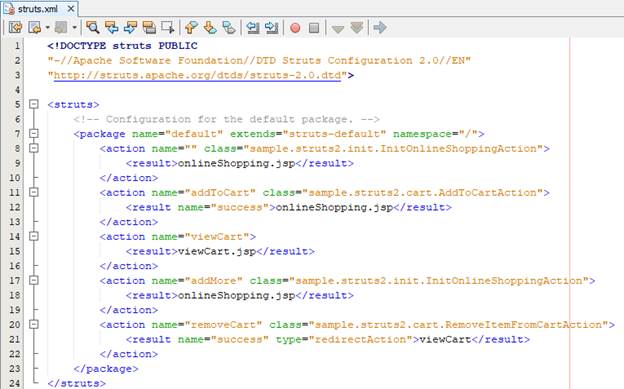The width and height of the screenshot is (624, 389).
Task: Collapse the addMore action fold
Action: (34, 280)
